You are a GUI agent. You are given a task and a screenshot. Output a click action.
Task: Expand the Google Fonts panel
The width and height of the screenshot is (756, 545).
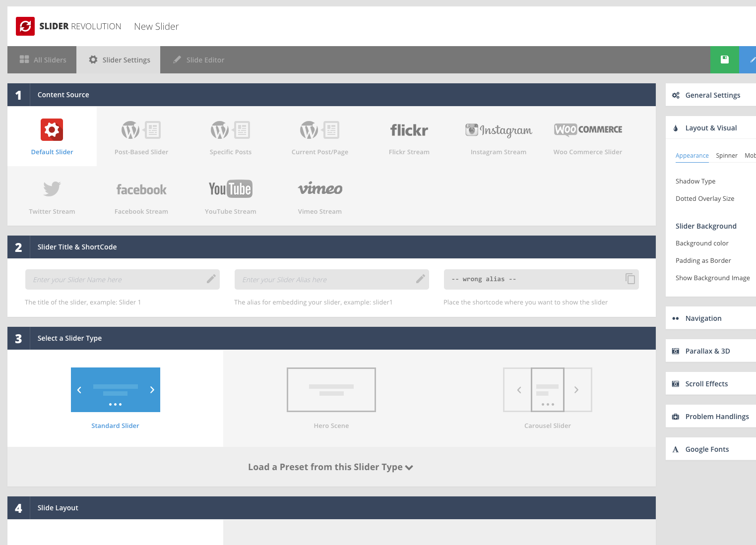(x=711, y=449)
